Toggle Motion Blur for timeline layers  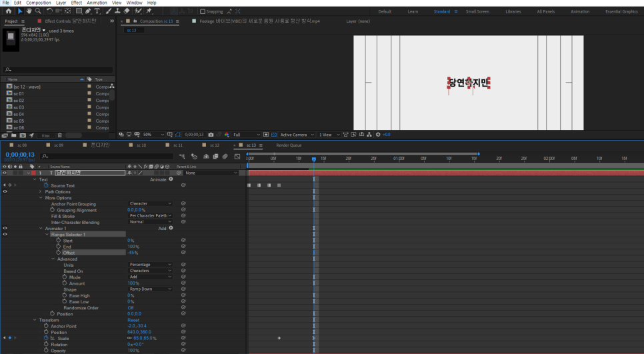225,157
